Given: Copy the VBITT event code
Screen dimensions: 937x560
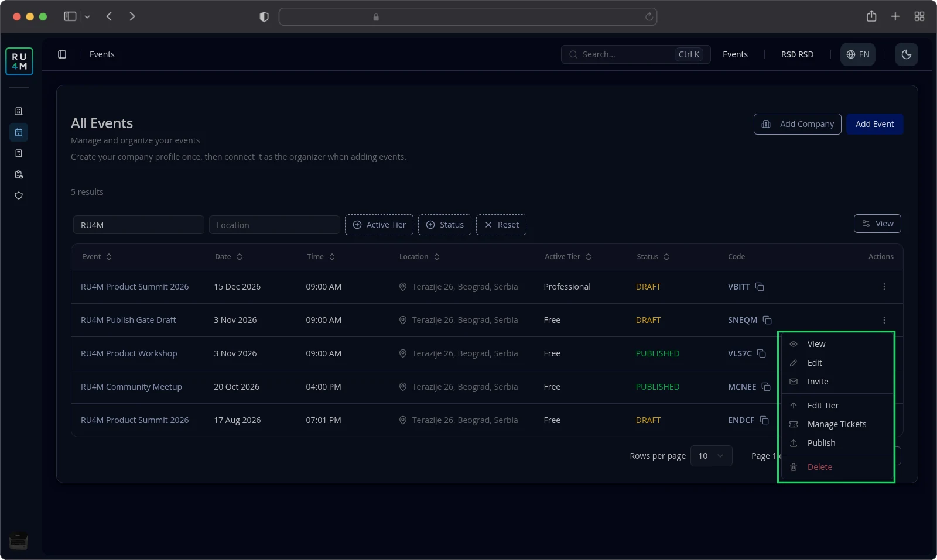Looking at the screenshot, I should (x=760, y=287).
